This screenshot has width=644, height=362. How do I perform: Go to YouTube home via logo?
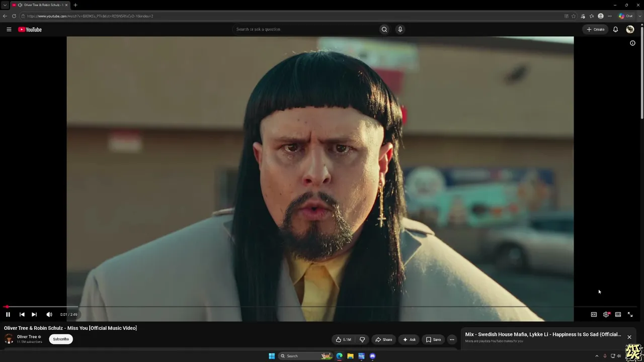click(30, 30)
